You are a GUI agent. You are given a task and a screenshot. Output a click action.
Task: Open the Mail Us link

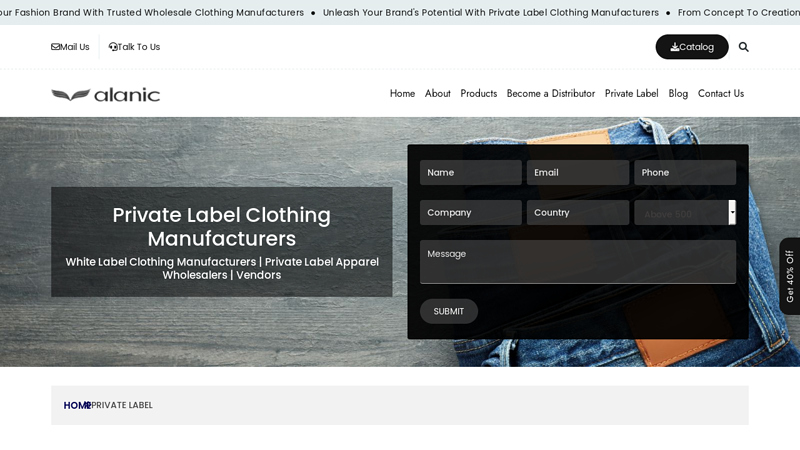point(70,47)
